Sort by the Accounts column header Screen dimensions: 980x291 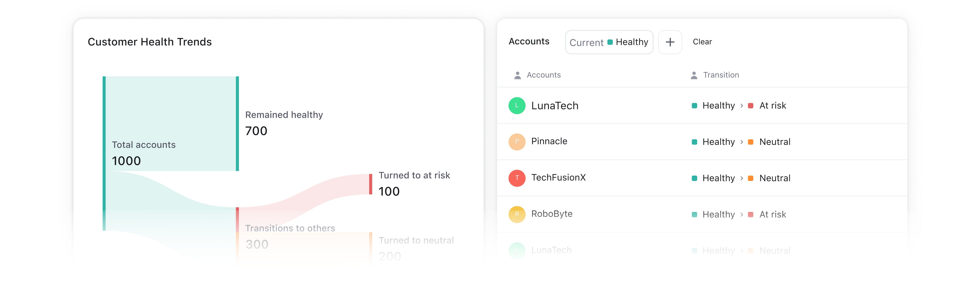(x=543, y=75)
